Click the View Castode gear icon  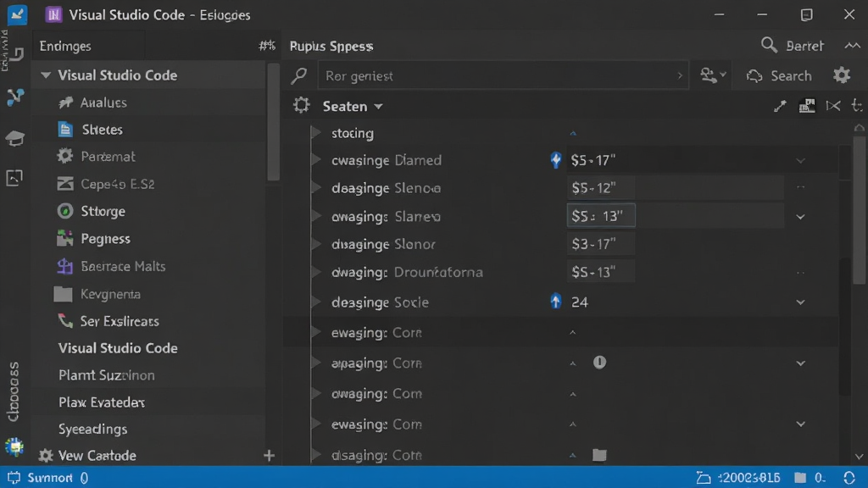point(46,455)
